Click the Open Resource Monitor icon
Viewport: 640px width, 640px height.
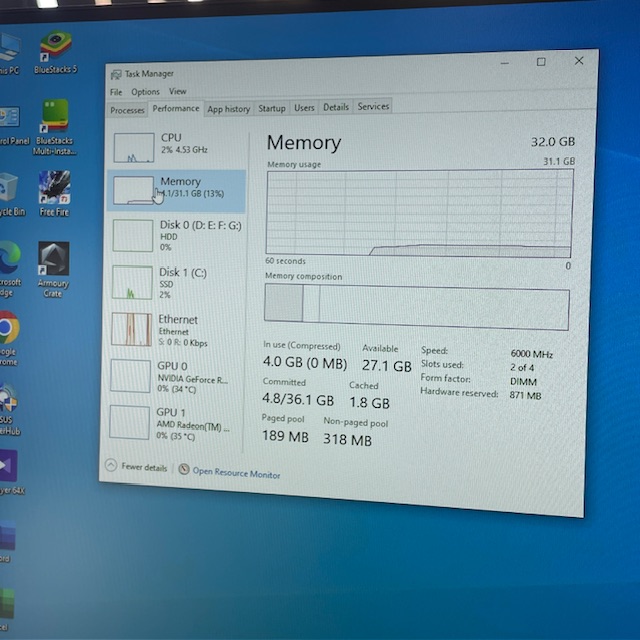[184, 470]
